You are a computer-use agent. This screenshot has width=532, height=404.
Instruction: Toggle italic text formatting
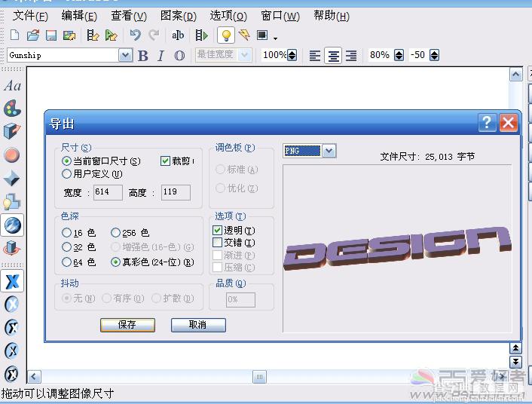pos(161,55)
